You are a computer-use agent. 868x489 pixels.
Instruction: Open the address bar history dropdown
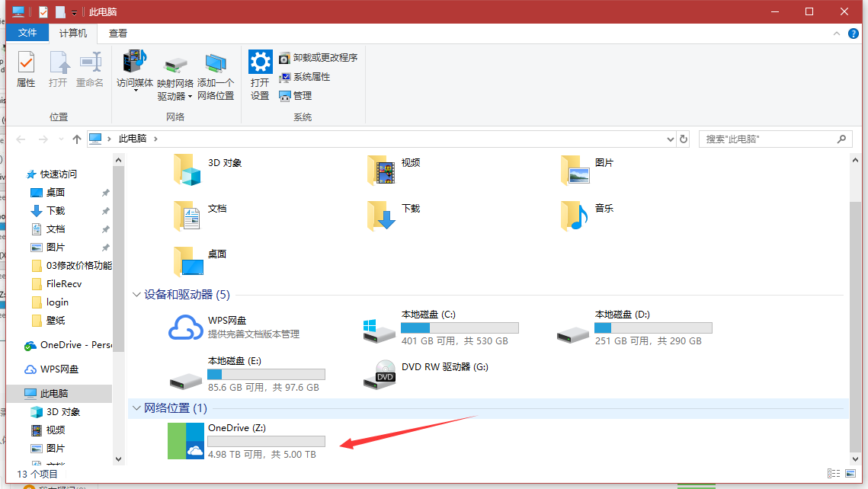tap(670, 139)
